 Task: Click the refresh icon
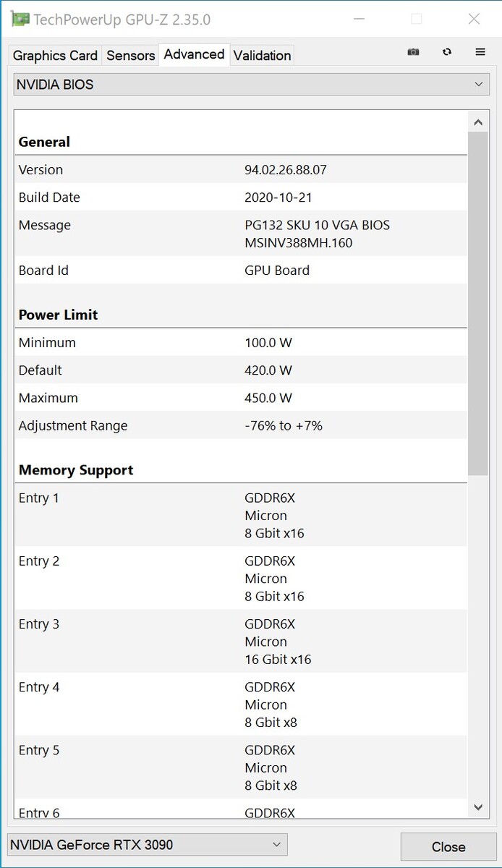tap(447, 52)
